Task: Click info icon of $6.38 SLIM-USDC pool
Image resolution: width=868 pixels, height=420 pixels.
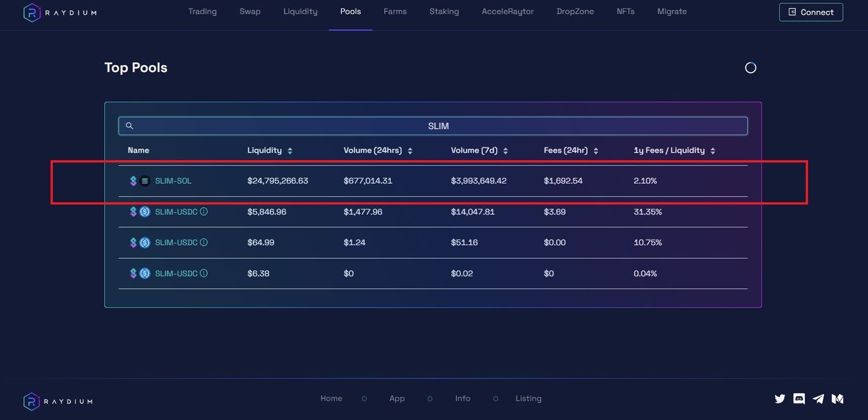Action: pos(203,274)
